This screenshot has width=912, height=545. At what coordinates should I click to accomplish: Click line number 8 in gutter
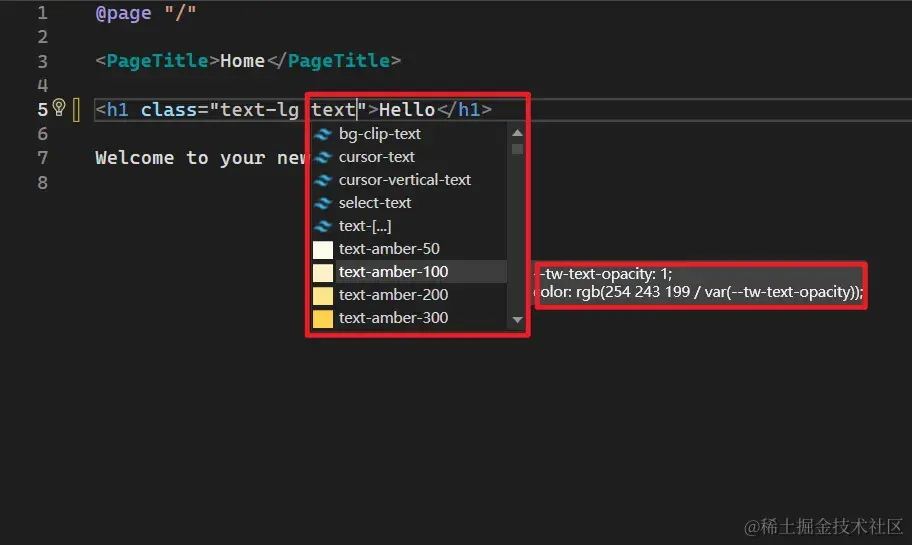[x=42, y=183]
